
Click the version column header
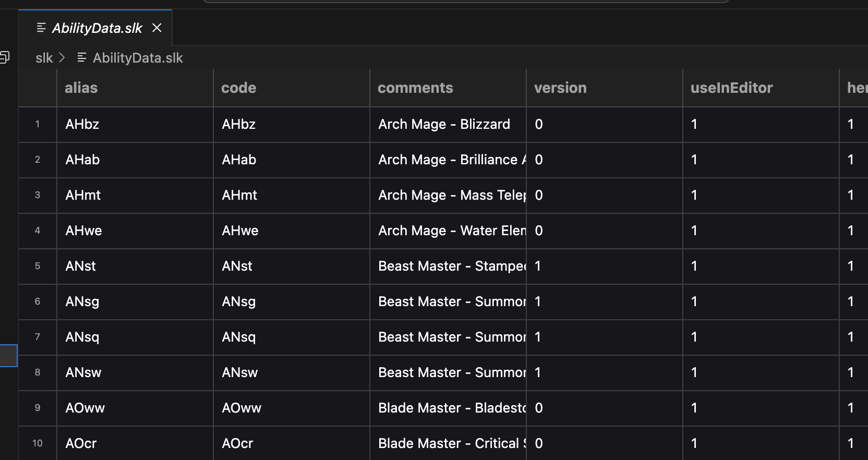[605, 88]
